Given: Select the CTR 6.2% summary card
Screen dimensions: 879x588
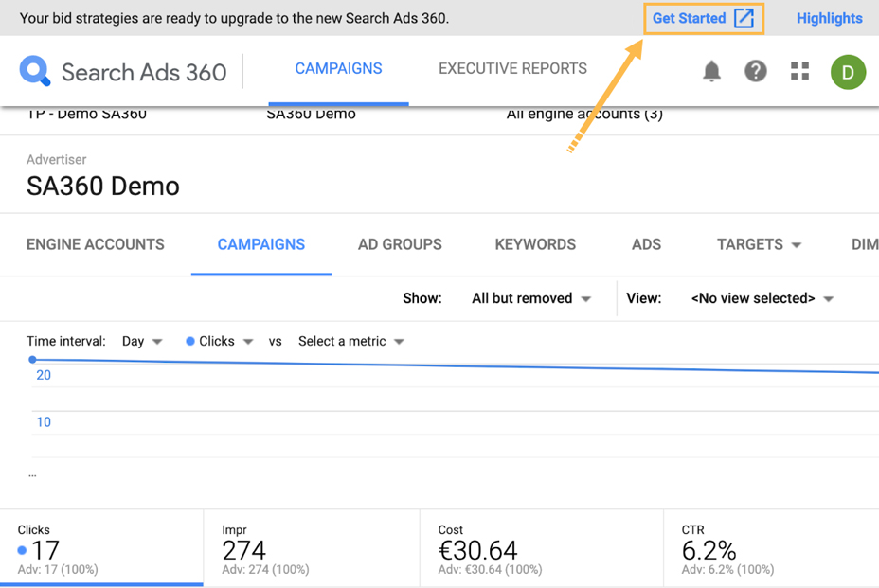Looking at the screenshot, I should click(771, 548).
